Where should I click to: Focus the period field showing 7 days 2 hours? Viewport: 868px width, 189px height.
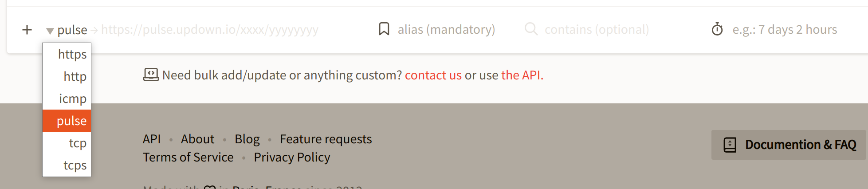785,30
